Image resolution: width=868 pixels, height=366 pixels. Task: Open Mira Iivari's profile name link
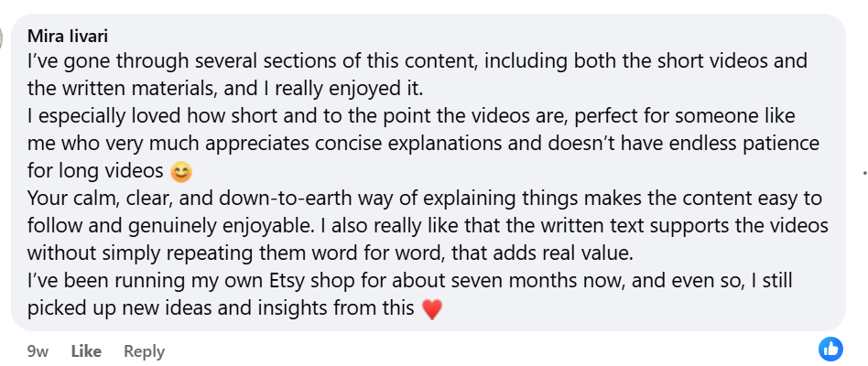pyautogui.click(x=69, y=37)
